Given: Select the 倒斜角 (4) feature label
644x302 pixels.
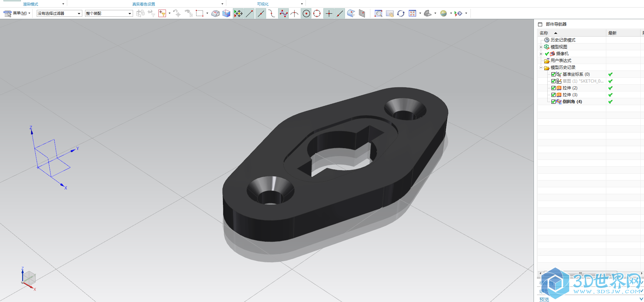Looking at the screenshot, I should (x=572, y=102).
